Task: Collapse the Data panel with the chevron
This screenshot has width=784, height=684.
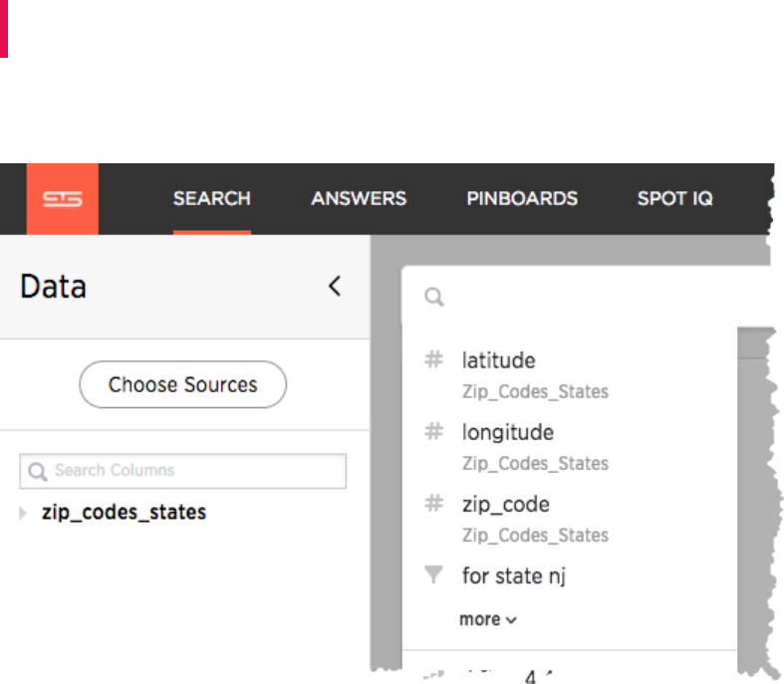Action: click(x=335, y=287)
